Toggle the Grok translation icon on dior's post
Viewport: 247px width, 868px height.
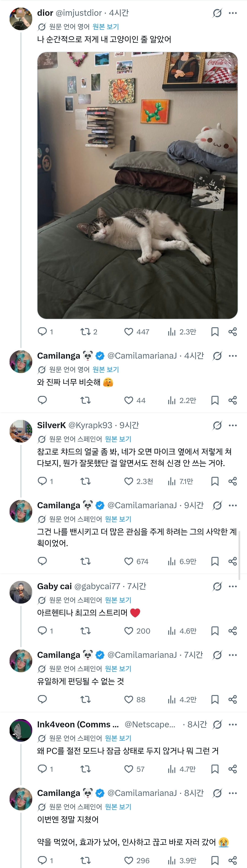(x=217, y=13)
